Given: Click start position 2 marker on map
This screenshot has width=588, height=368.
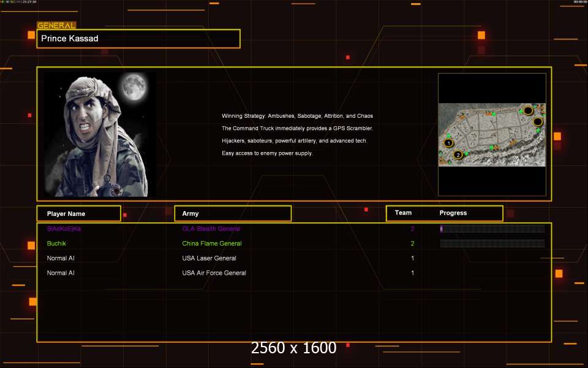Looking at the screenshot, I should (x=458, y=155).
